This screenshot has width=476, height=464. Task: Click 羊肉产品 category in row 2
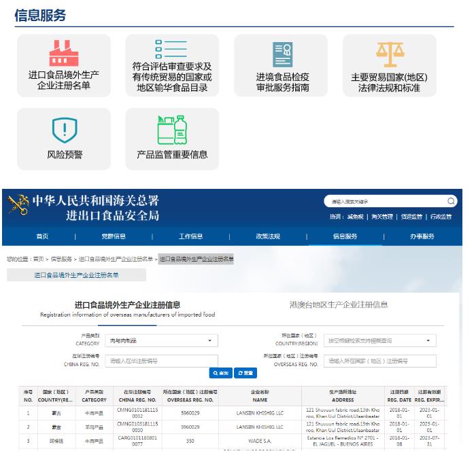(94, 427)
